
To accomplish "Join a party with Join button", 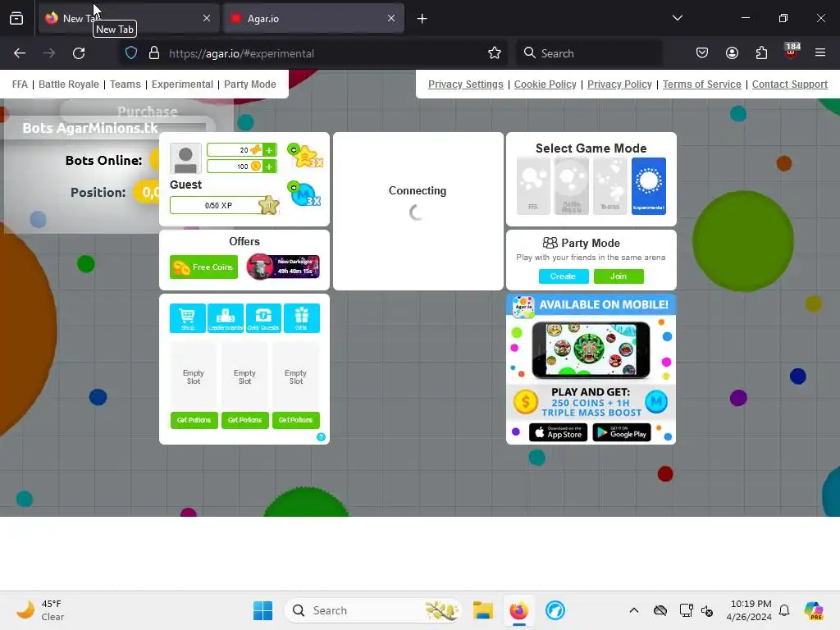I will 619,276.
